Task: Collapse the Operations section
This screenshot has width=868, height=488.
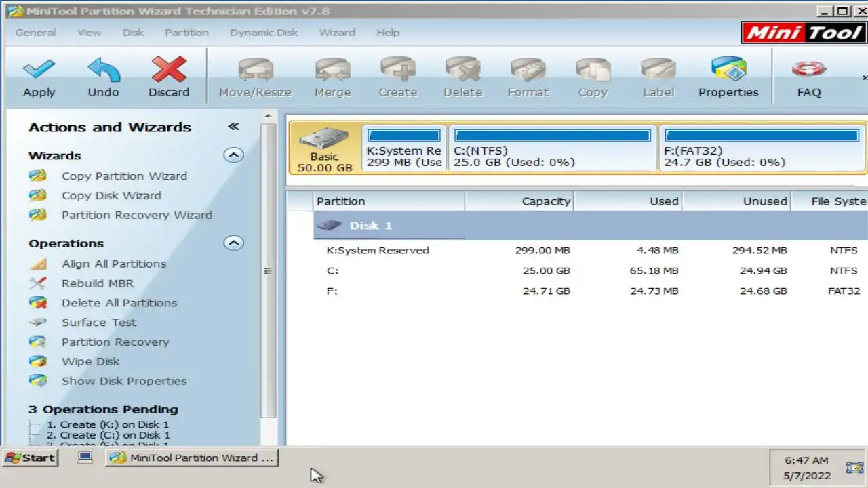Action: [233, 243]
